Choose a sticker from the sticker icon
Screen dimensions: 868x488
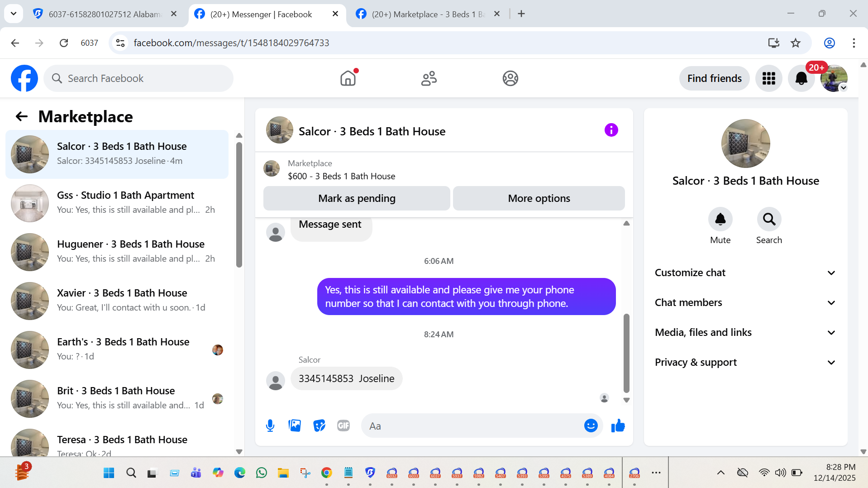[319, 426]
